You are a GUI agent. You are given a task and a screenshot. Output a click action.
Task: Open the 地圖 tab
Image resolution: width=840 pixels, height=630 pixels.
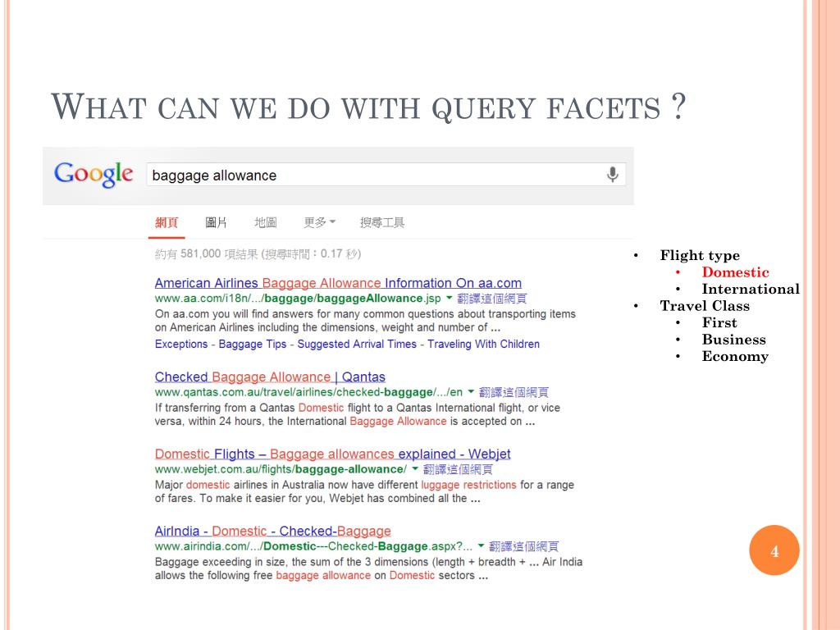tap(265, 222)
